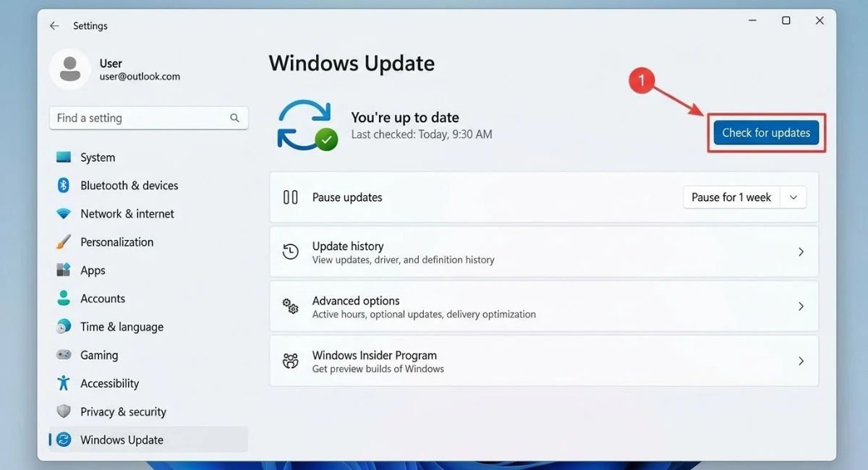Select Windows Update sidebar entry
Viewport: 868px width, 470px height.
[148, 440]
